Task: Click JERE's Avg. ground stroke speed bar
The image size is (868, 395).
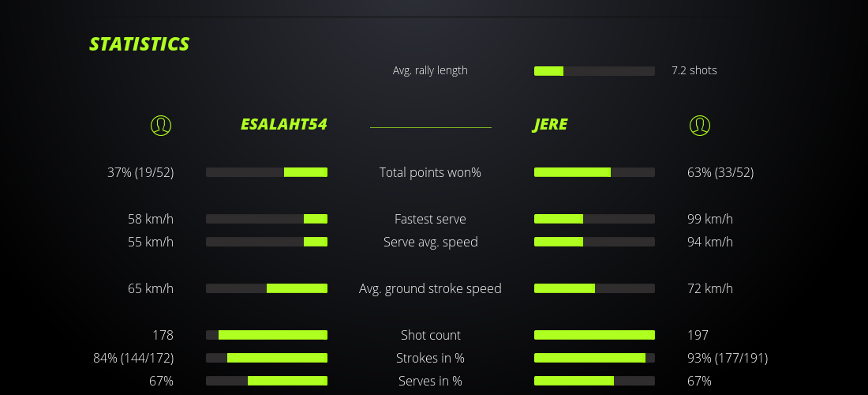Action: tap(594, 288)
